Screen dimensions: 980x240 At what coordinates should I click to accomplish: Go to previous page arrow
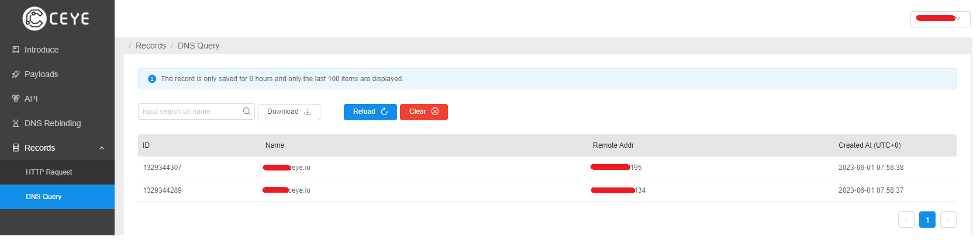tap(906, 220)
